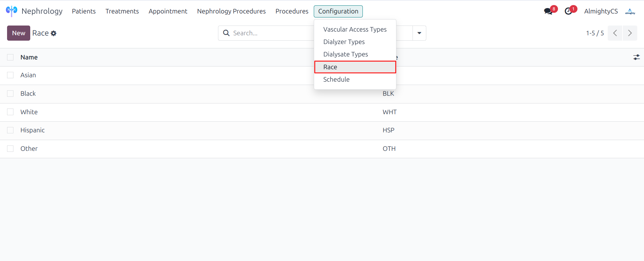Open the activities clock icon

click(x=568, y=11)
